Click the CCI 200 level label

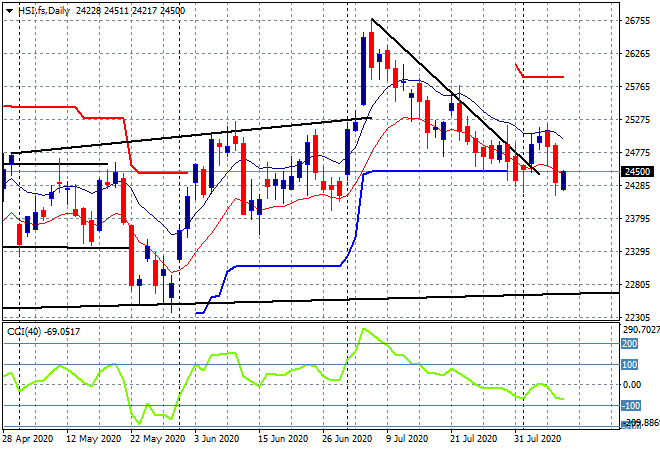pos(630,344)
